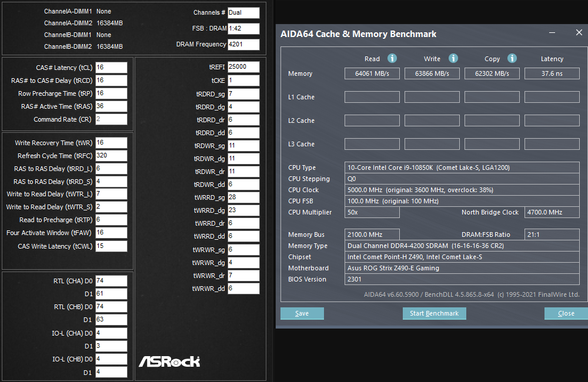Image resolution: width=588 pixels, height=382 pixels.
Task: Click the tRCD value field
Action: coord(111,81)
